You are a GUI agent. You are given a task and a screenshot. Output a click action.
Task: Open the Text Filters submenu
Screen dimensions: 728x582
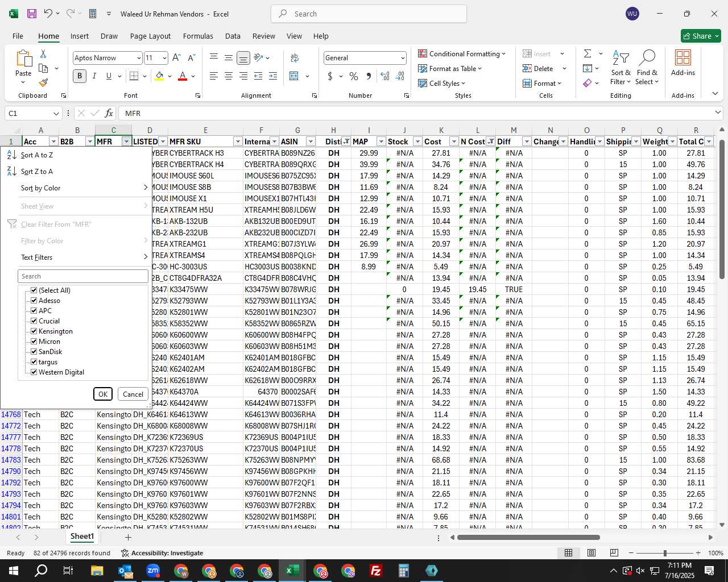point(76,257)
